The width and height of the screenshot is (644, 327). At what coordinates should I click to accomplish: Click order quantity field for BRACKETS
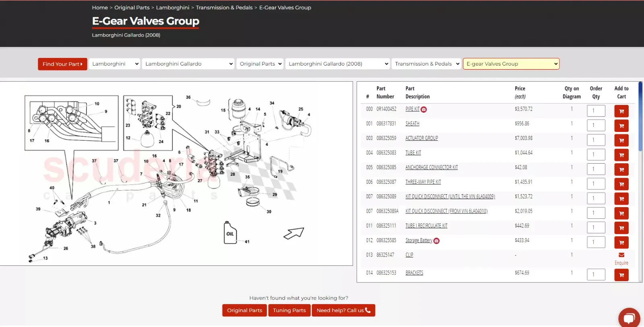coord(596,275)
